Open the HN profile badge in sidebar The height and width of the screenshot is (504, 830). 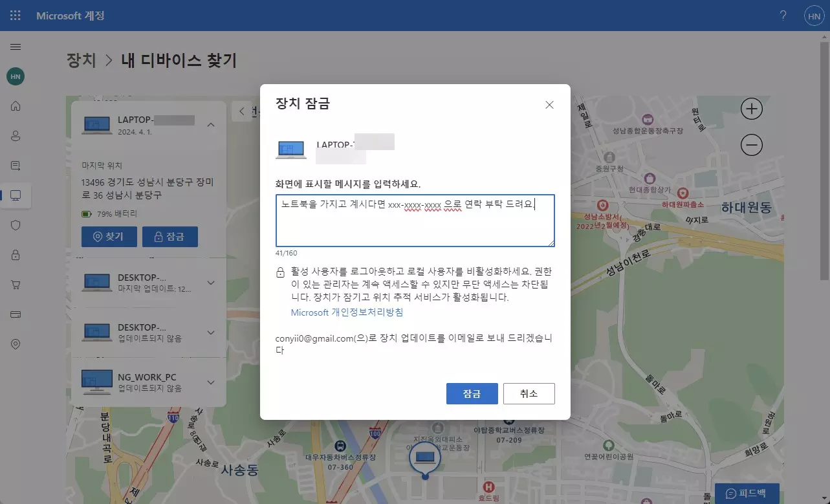[16, 76]
